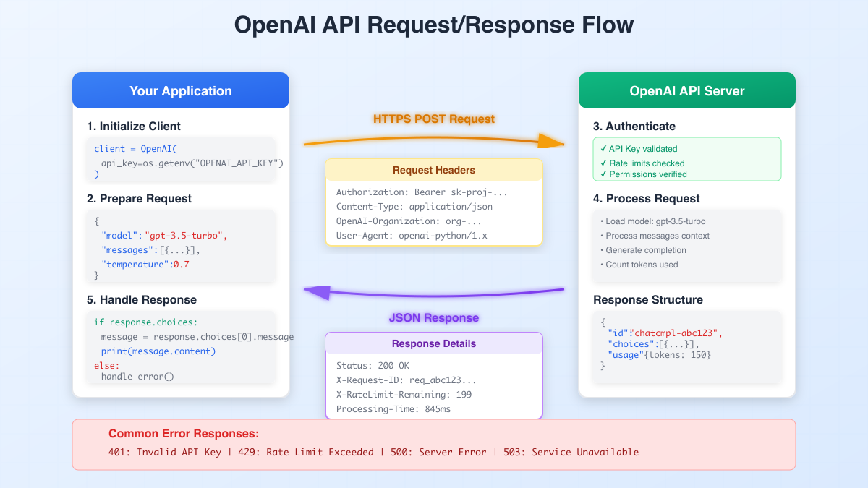Click the 429 Rate Limit Exceeded error
Screen dimensions: 868x488
pos(304,452)
